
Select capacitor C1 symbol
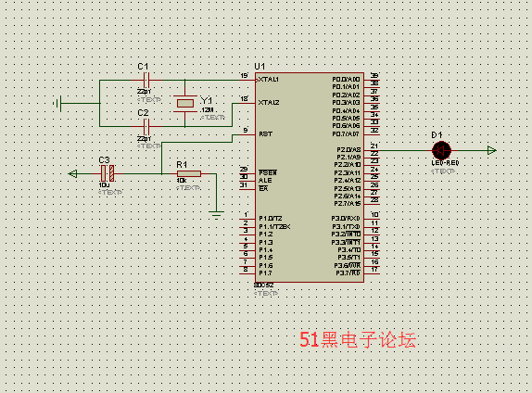point(146,81)
